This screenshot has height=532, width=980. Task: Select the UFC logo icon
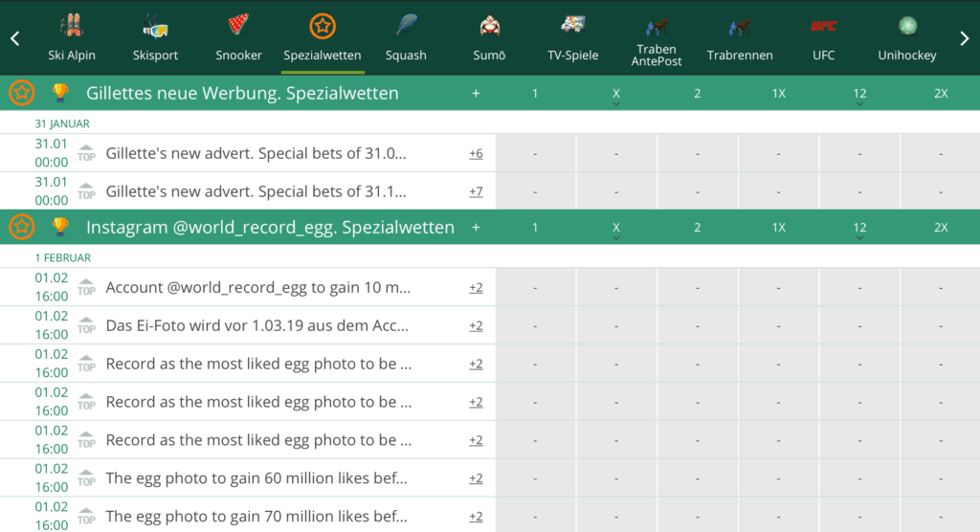click(823, 26)
